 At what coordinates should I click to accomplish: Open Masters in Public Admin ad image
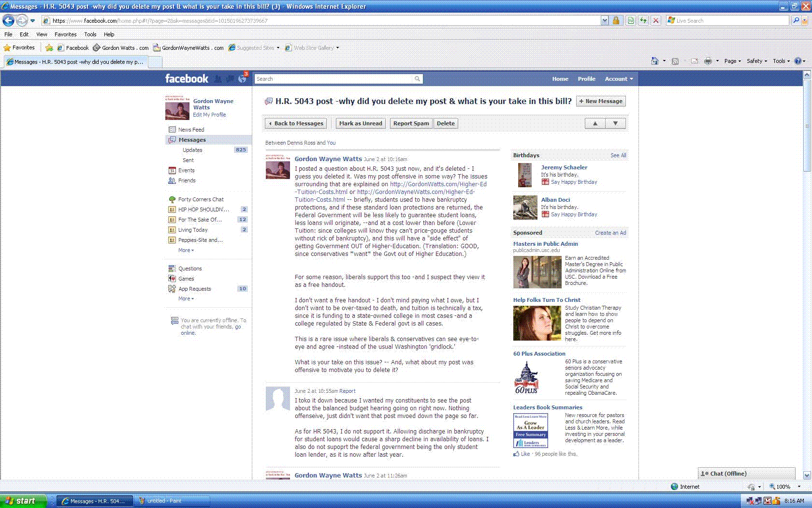tap(537, 272)
